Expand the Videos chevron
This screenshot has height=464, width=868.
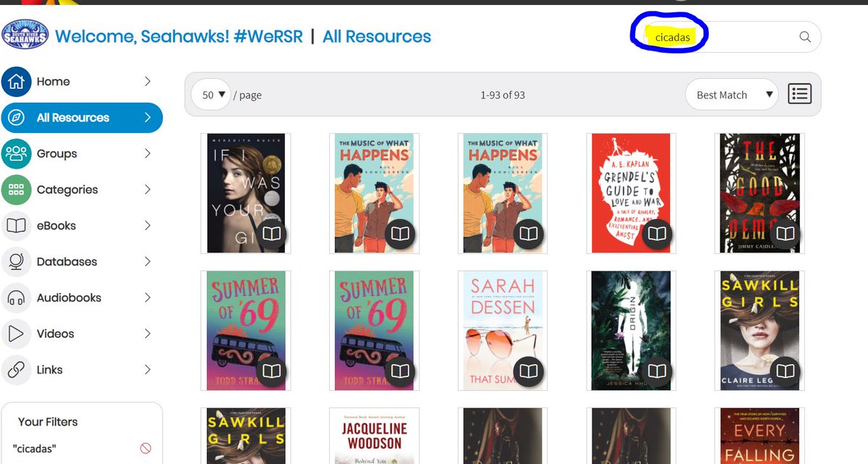(148, 334)
